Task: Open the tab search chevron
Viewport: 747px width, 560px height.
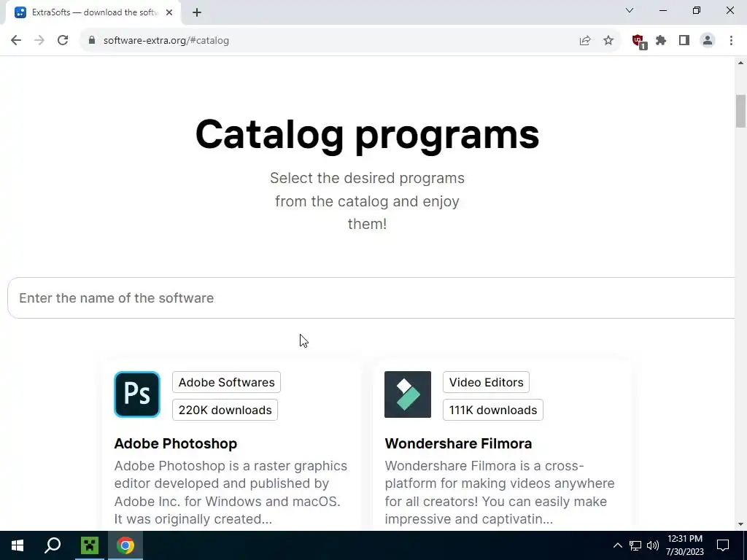Action: pyautogui.click(x=630, y=10)
